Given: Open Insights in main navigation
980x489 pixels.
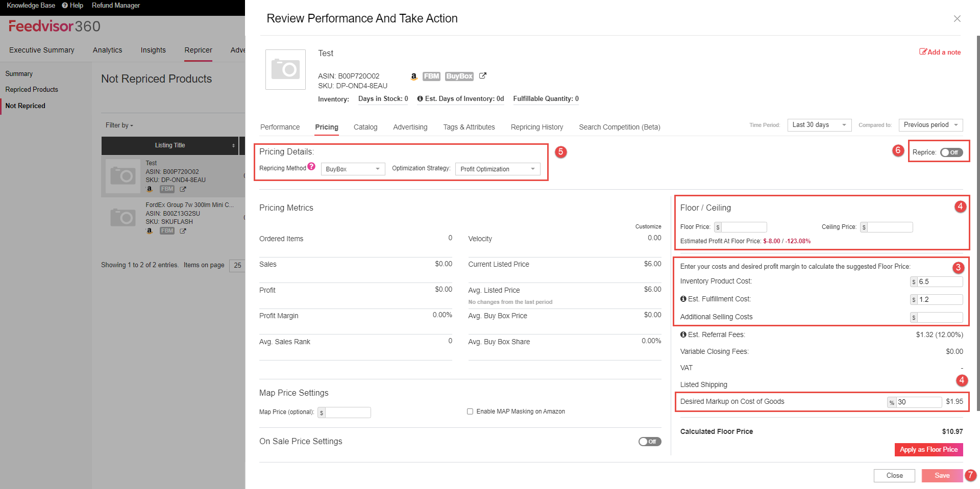Looking at the screenshot, I should (x=153, y=50).
